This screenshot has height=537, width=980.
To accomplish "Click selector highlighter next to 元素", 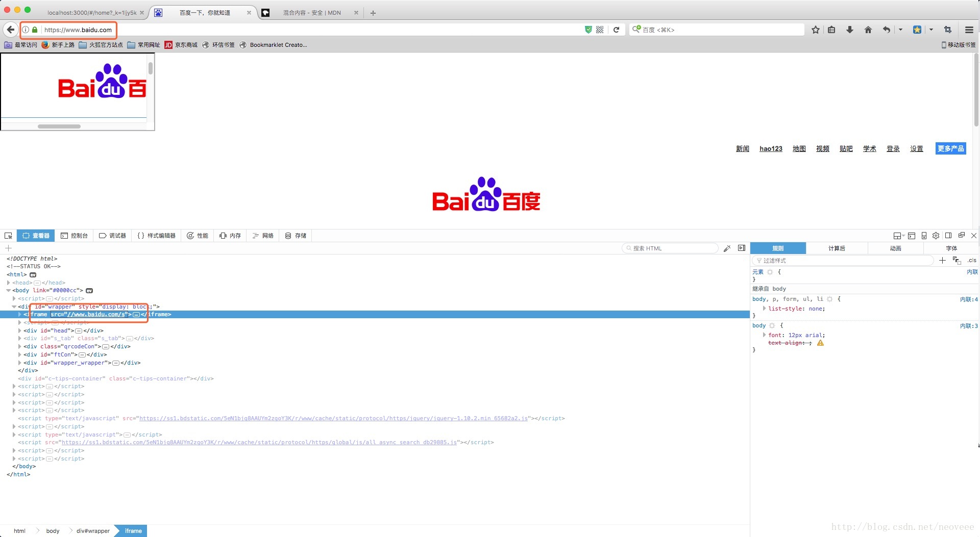I will tap(770, 272).
